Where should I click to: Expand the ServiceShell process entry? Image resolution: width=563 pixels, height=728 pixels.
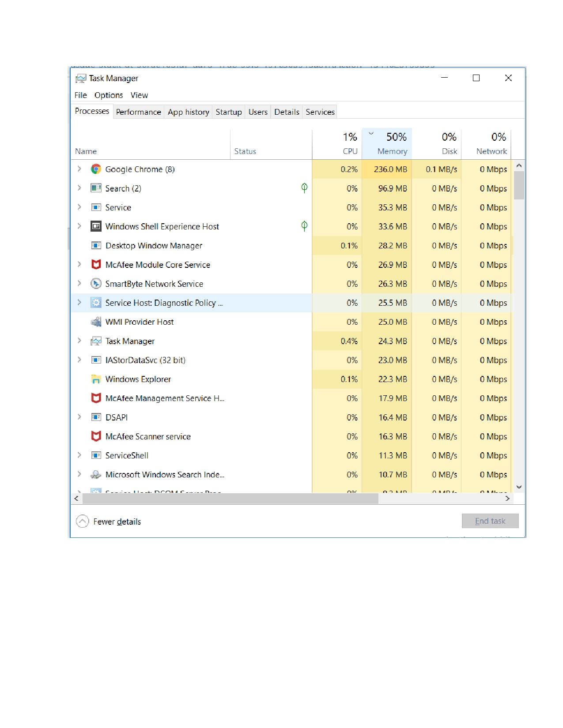(x=79, y=455)
